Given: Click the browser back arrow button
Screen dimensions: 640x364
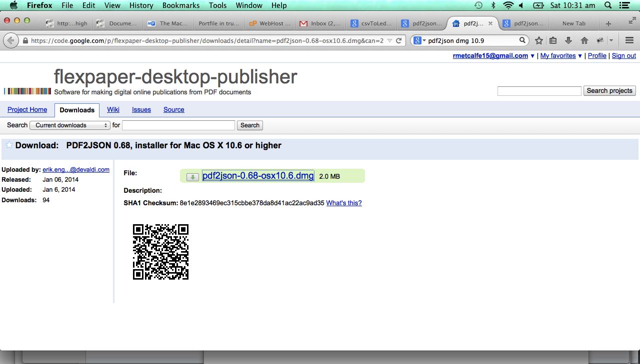Looking at the screenshot, I should tap(10, 40).
